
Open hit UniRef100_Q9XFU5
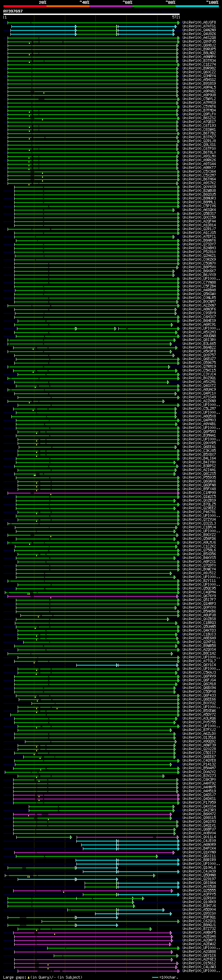point(199,41)
